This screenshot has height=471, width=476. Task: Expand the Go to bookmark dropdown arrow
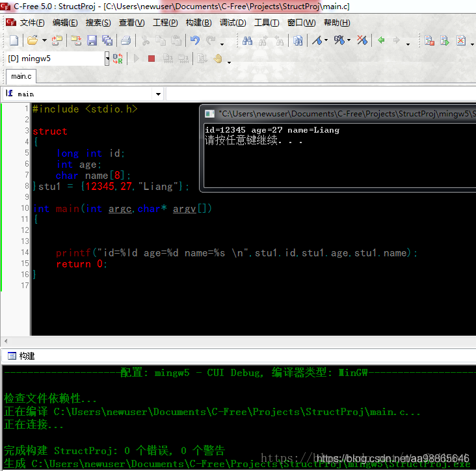point(349,40)
